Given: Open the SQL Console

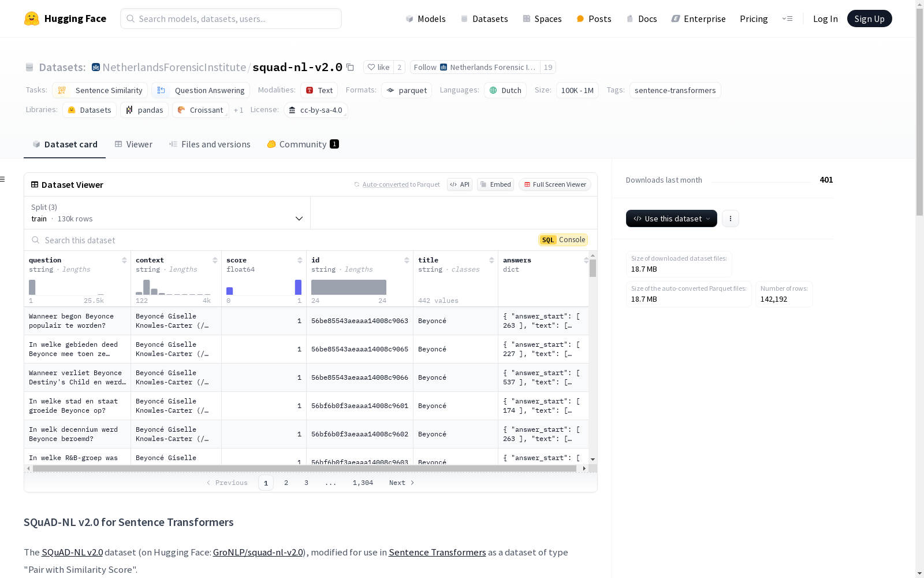Looking at the screenshot, I should [563, 240].
